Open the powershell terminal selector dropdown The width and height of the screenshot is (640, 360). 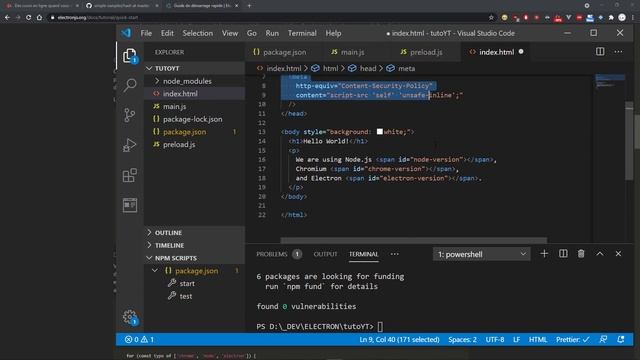click(x=482, y=254)
